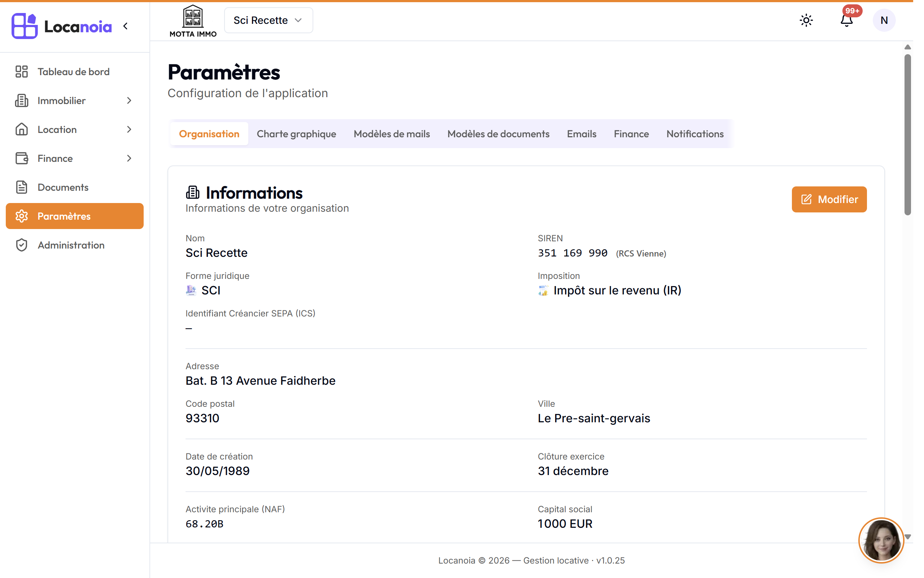
Task: Click the Paramètres page heading
Action: pos(224,72)
